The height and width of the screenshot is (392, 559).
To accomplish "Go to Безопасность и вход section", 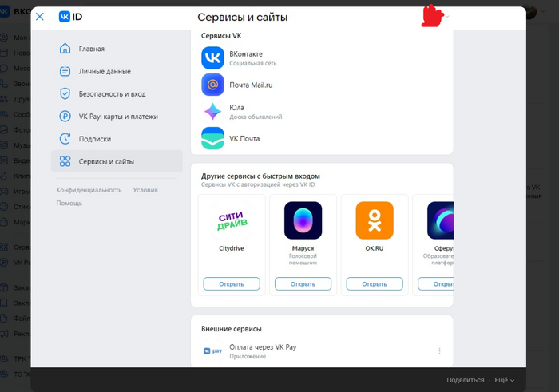I will 117,93.
